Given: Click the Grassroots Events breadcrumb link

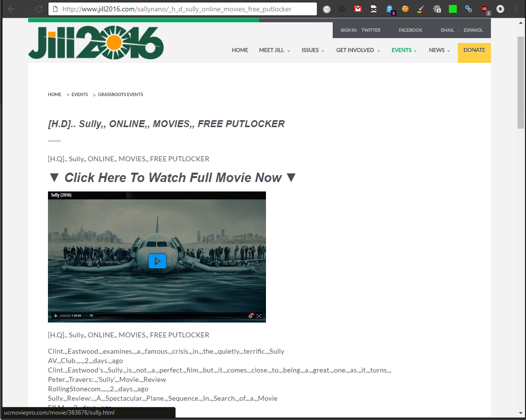Looking at the screenshot, I should 121,94.
